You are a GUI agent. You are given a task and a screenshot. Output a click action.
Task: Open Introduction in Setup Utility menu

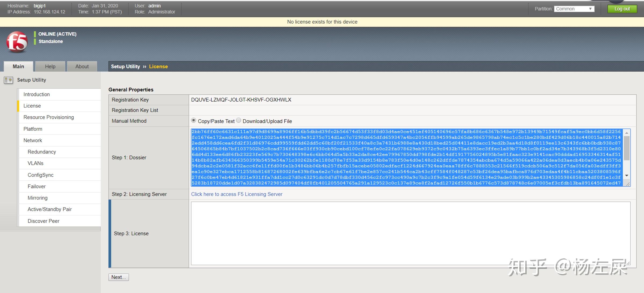(x=60, y=94)
